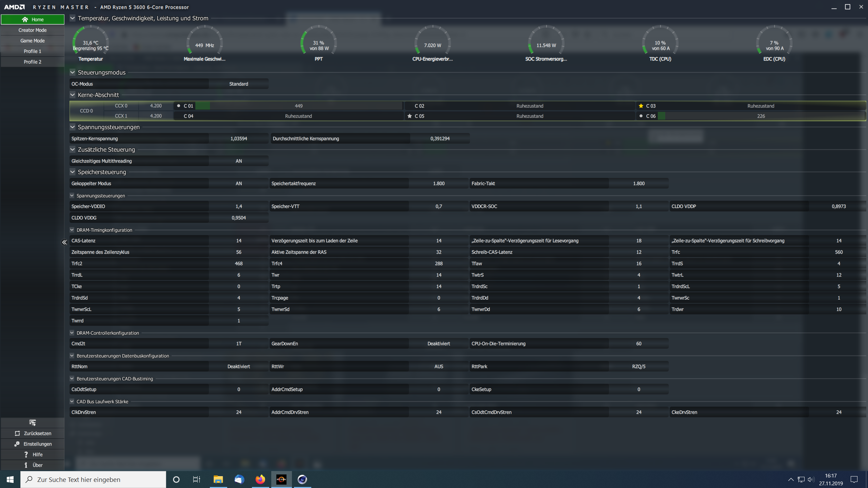This screenshot has width=868, height=488.
Task: Click the import/export icon above Zurücksetzen
Action: point(32,423)
